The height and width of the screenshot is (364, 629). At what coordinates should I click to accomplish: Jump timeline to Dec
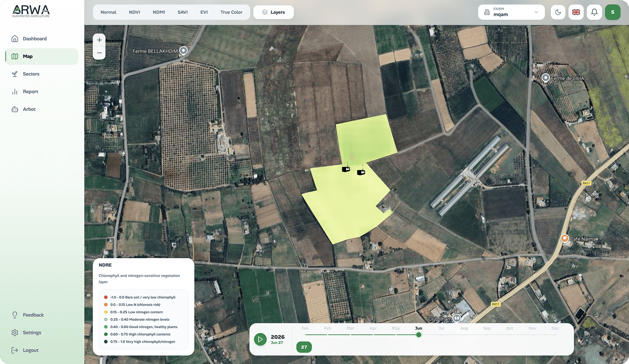pos(555,328)
